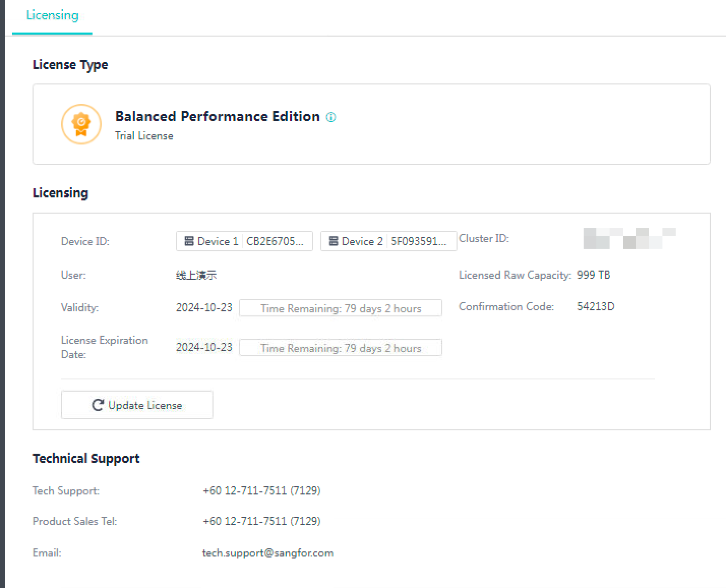Click the Licensed Raw Capacity label
This screenshot has height=588, width=726.
pos(515,275)
